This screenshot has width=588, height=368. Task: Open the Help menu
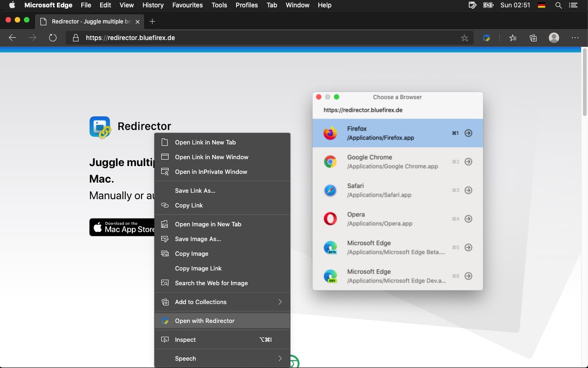(x=325, y=5)
